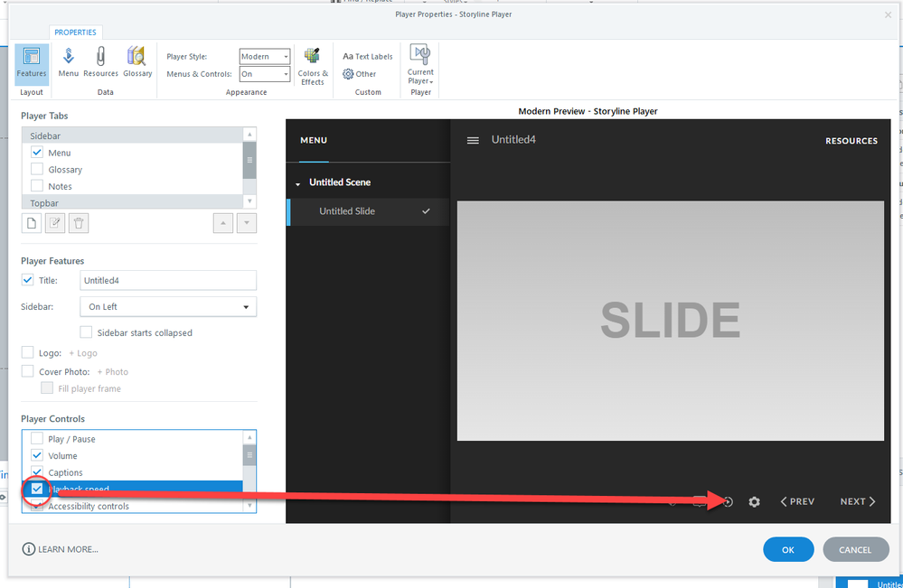This screenshot has width=903, height=588.
Task: Click the Features layout icon
Action: pyautogui.click(x=32, y=62)
